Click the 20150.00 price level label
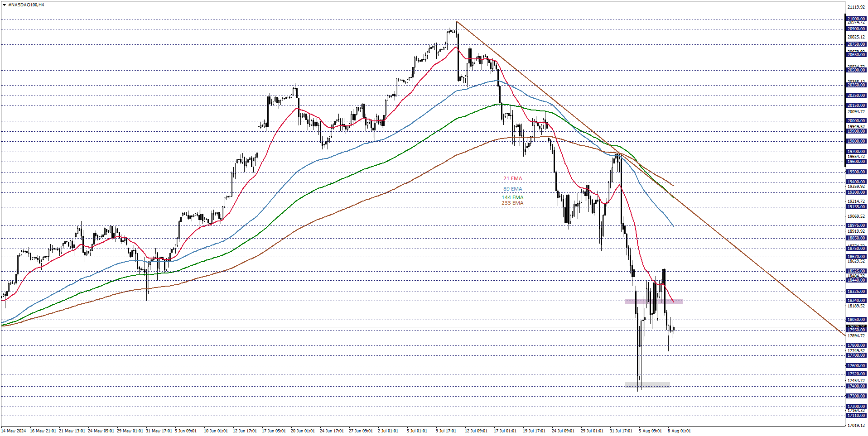The height and width of the screenshot is (436, 868). (856, 105)
